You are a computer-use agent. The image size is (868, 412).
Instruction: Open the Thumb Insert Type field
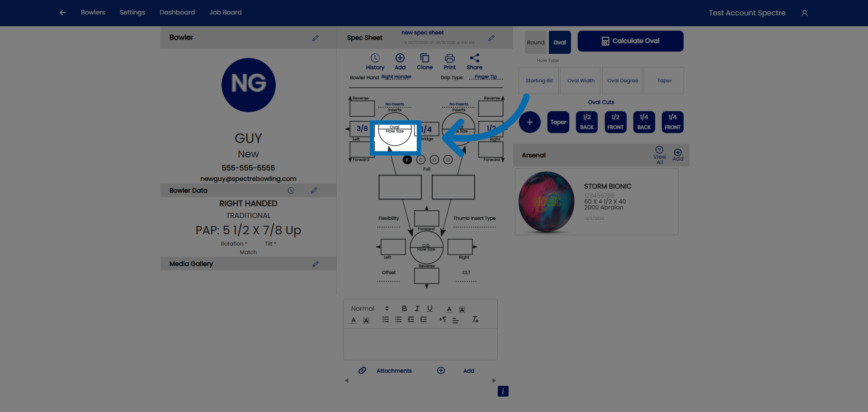475,224
